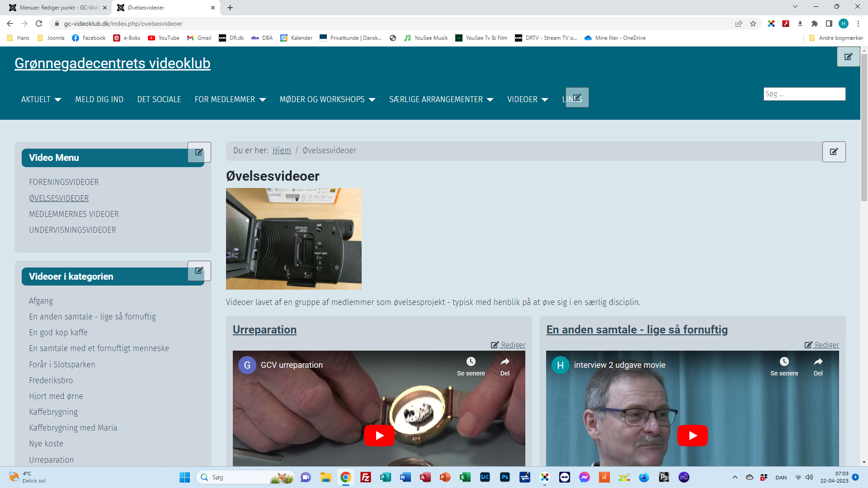This screenshot has height=488, width=868.
Task: Open DET SOCIALE menu item
Action: point(159,99)
